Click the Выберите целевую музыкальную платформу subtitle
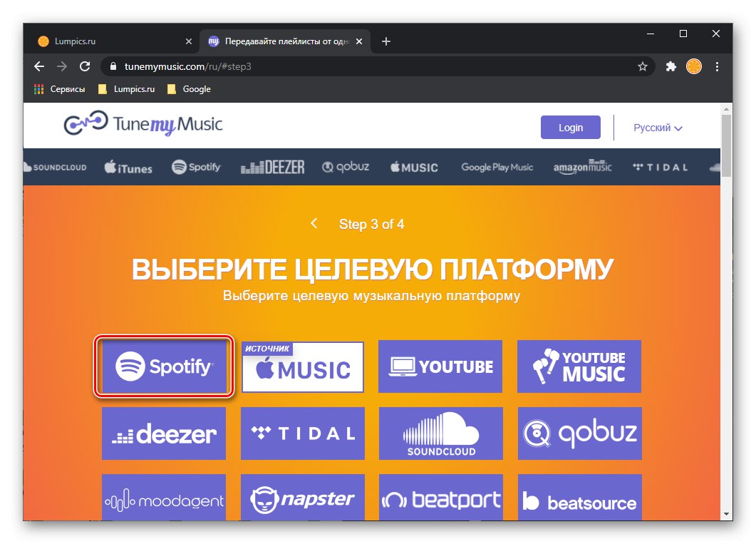 [371, 296]
